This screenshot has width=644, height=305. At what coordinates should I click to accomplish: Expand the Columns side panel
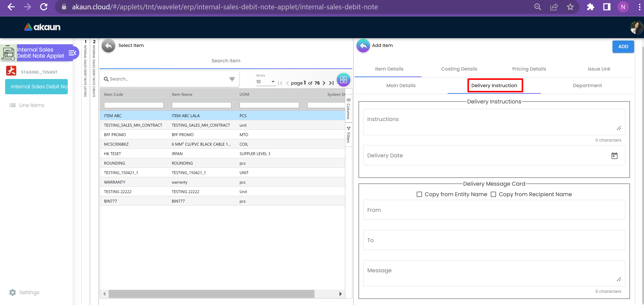(349, 109)
